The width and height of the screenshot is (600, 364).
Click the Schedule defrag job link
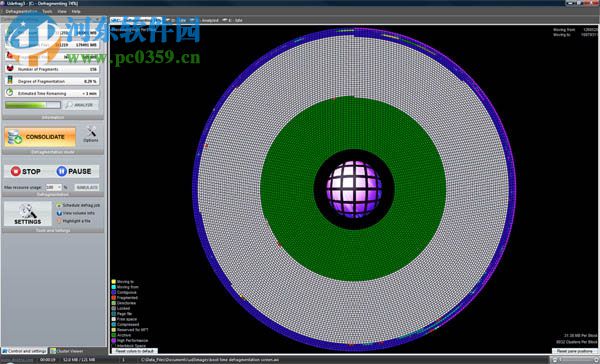[81, 205]
